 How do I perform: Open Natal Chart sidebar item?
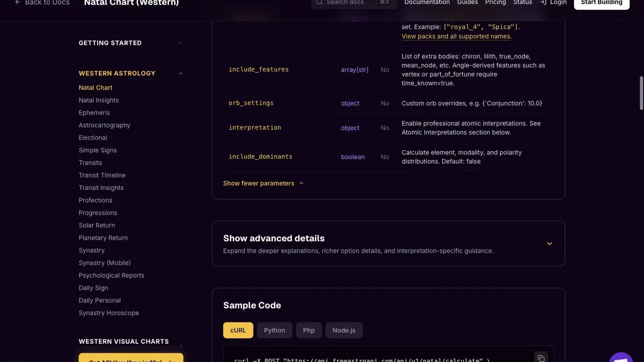(x=96, y=88)
